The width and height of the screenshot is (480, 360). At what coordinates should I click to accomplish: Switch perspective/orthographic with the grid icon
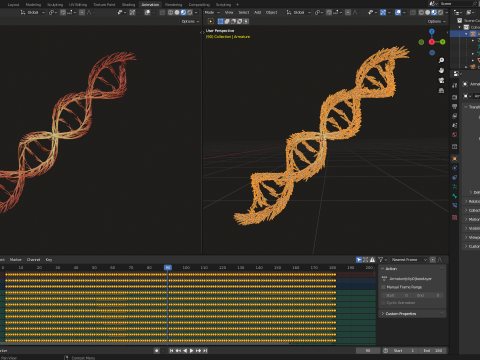[441, 90]
